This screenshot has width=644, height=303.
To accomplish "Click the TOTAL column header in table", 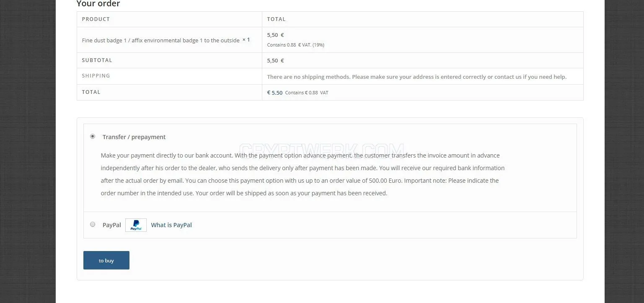I will pyautogui.click(x=276, y=19).
